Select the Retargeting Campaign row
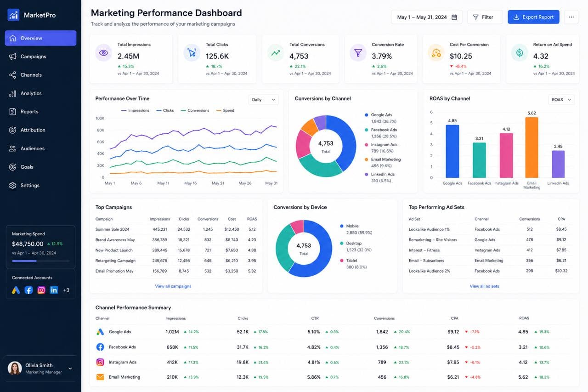 point(176,261)
